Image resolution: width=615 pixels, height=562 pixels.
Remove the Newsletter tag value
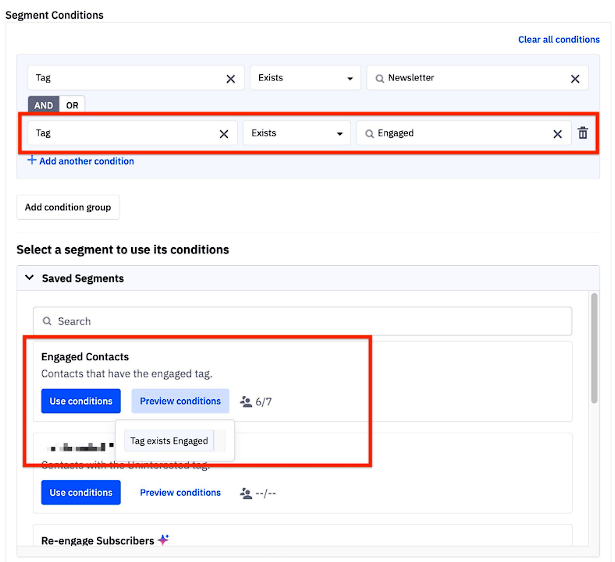tap(575, 79)
